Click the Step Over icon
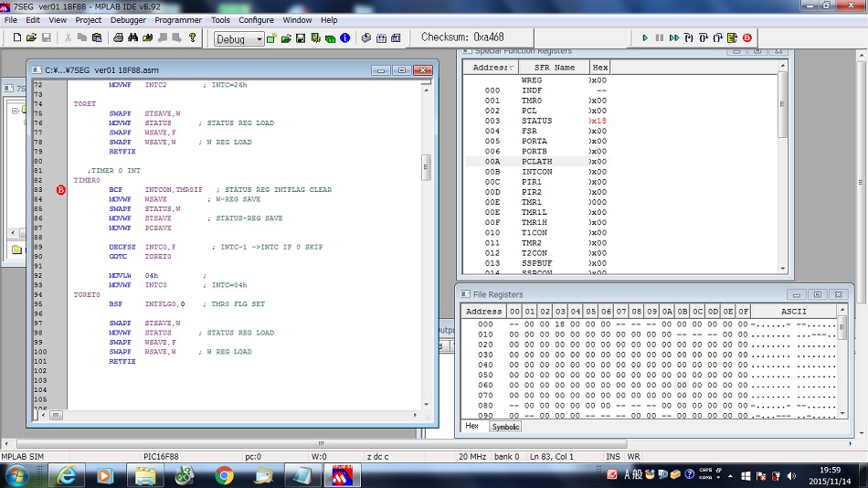The image size is (868, 488). [703, 37]
